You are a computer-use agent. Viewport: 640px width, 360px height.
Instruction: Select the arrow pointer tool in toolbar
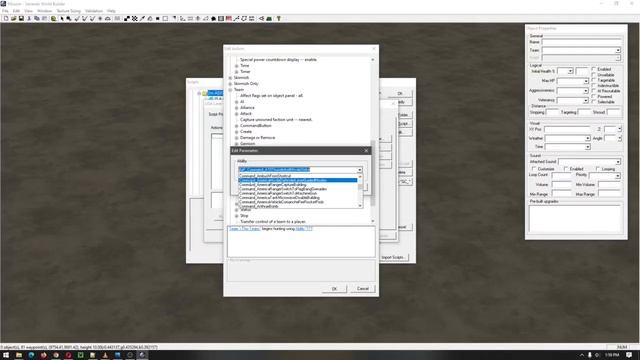click(62, 18)
